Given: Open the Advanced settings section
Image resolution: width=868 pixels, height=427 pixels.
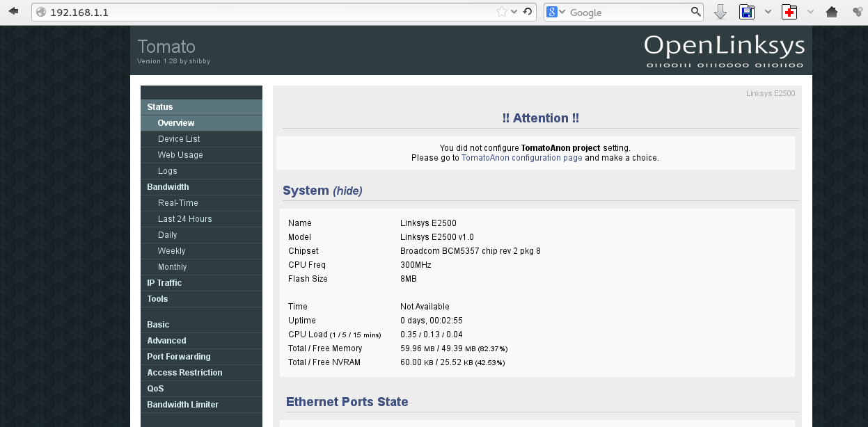Looking at the screenshot, I should (201, 341).
